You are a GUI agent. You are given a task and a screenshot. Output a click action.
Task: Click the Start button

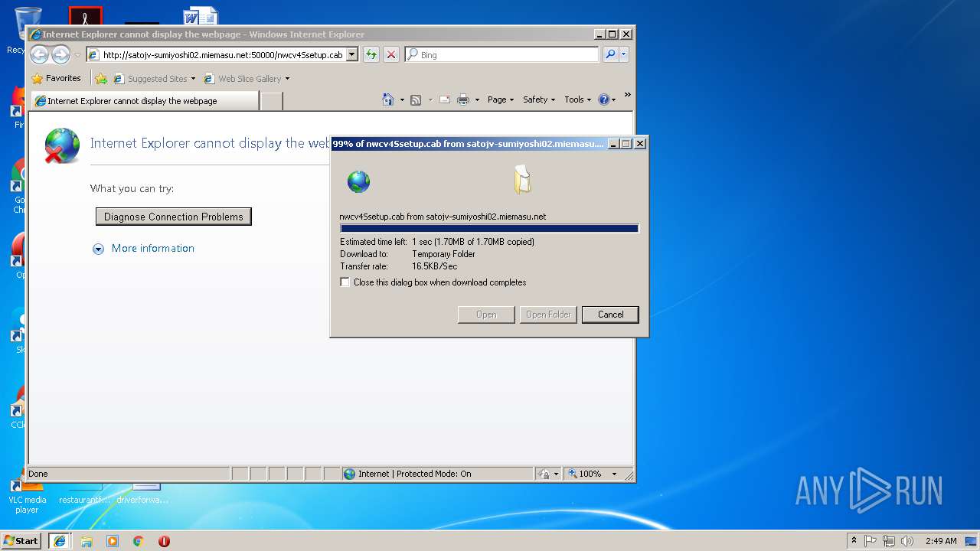tap(21, 541)
